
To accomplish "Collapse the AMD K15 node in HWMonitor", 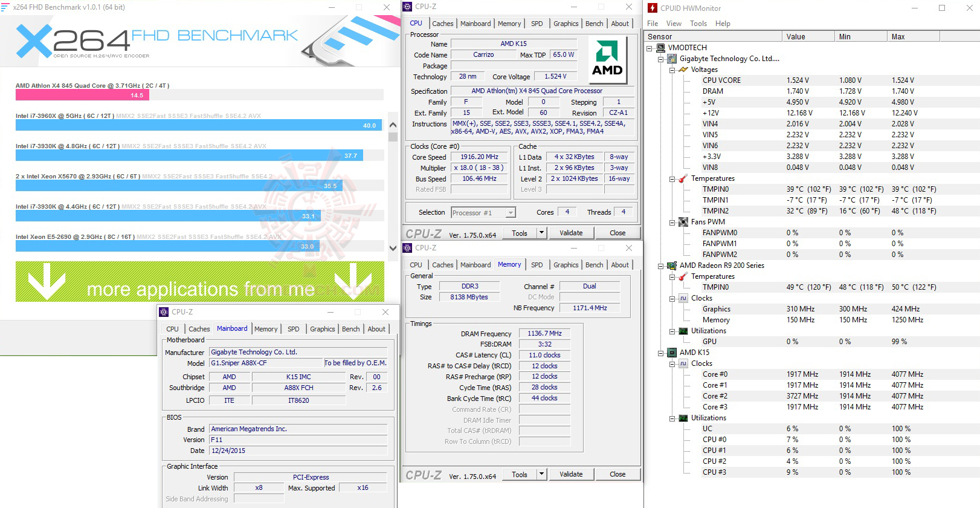I will (x=661, y=353).
